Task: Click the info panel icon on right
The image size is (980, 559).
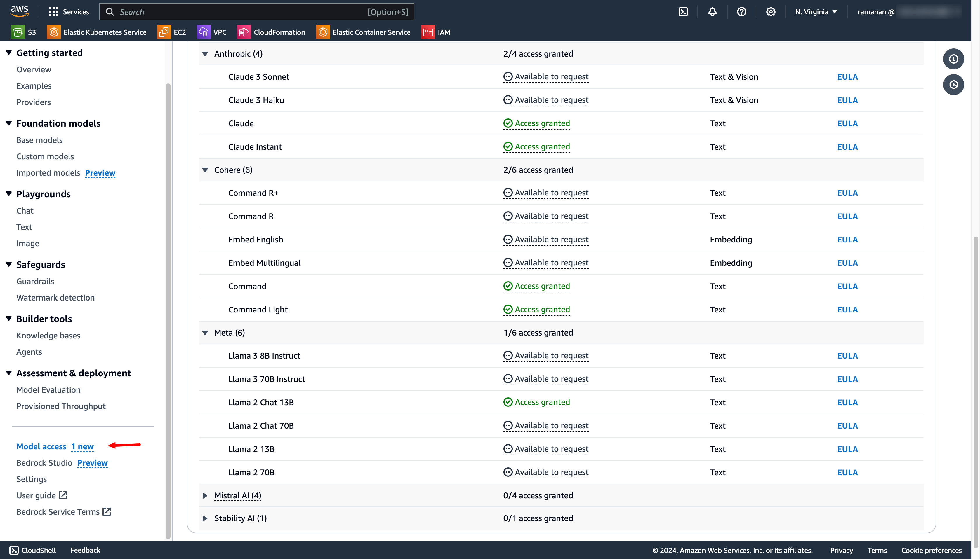Action: (x=953, y=59)
